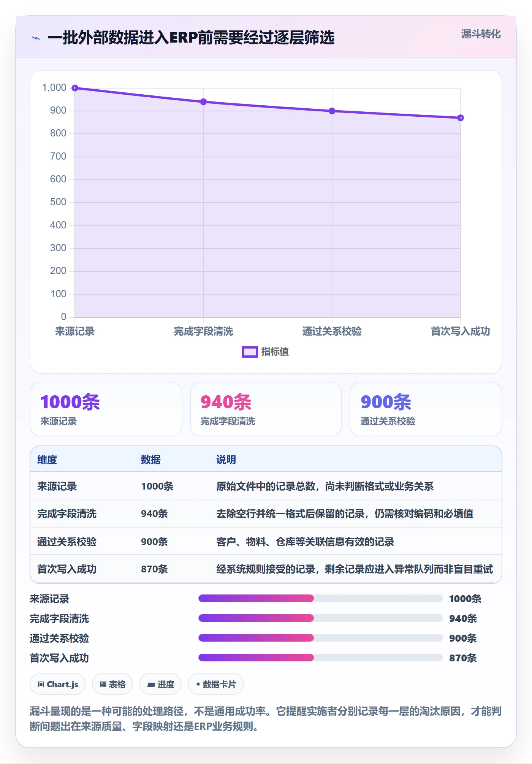Click the 漏斗转化 tag label
This screenshot has width=532, height=764.
coord(481,34)
